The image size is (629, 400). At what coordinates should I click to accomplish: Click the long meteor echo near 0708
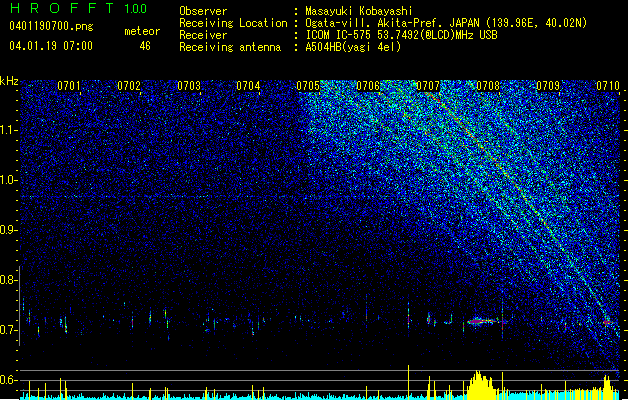[481, 321]
